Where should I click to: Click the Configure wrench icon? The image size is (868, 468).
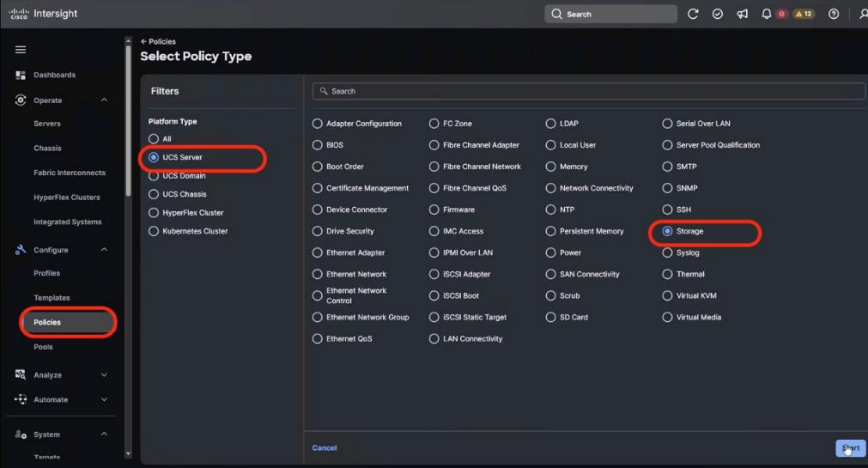(21, 250)
